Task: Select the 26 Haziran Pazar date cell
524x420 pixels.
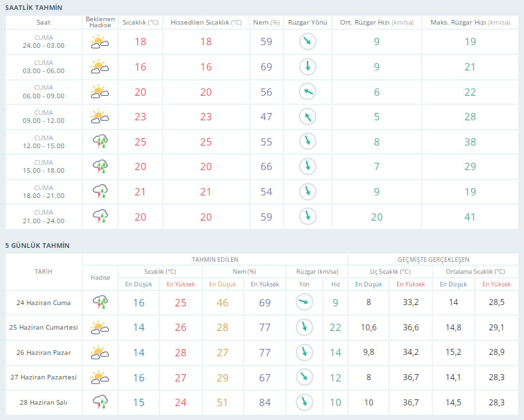Action: coord(43,352)
